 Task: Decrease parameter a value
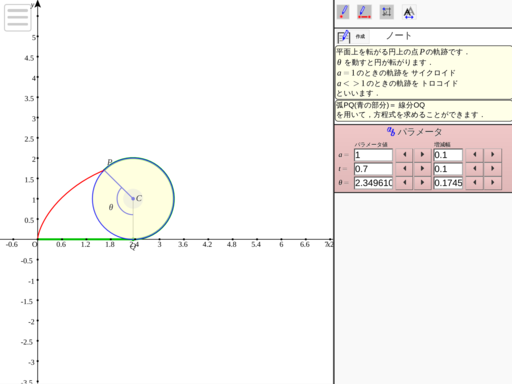coord(405,155)
